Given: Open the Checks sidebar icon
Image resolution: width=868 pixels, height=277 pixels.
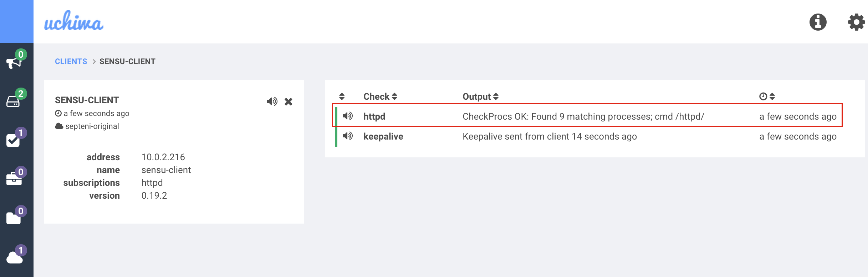Looking at the screenshot, I should pyautogui.click(x=14, y=140).
